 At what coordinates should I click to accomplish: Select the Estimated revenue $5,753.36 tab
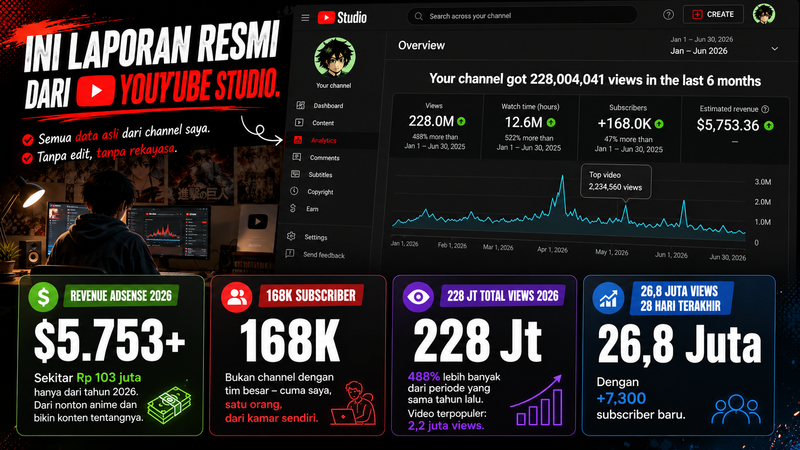coord(735,129)
